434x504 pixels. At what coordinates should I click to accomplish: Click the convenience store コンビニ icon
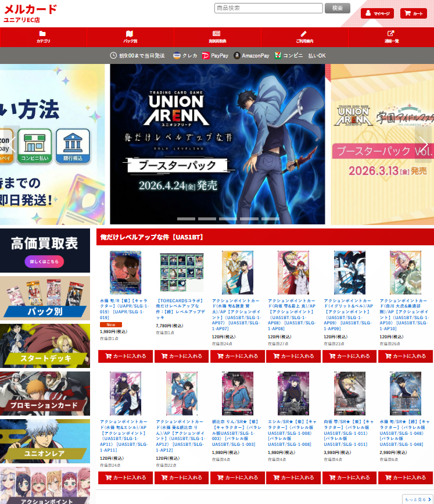(x=278, y=55)
